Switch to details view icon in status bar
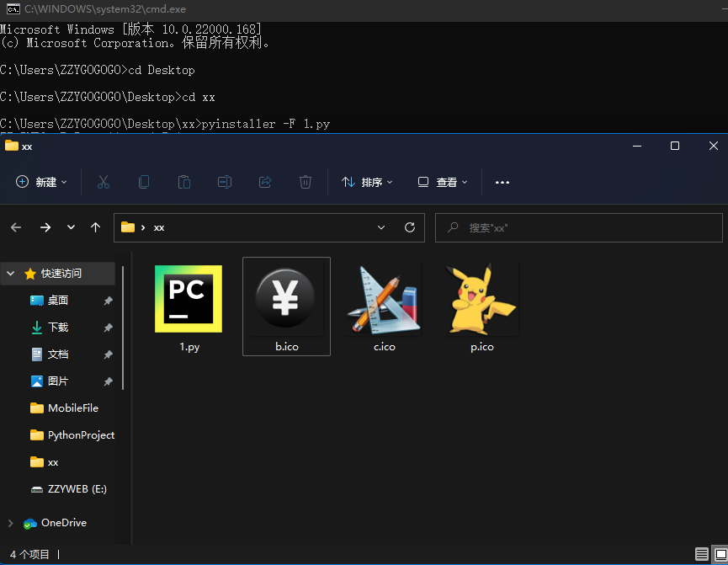This screenshot has height=565, width=728. 702,554
